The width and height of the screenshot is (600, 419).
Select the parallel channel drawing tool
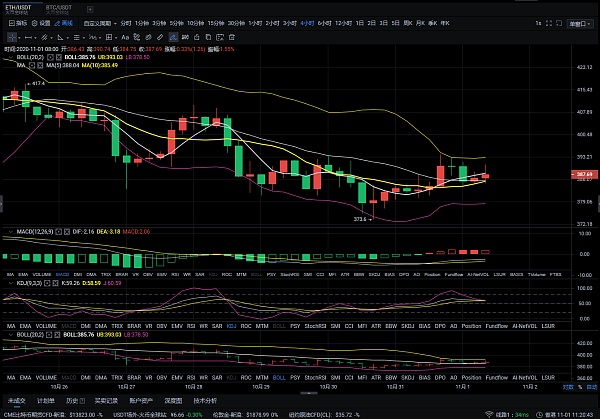pos(44,37)
